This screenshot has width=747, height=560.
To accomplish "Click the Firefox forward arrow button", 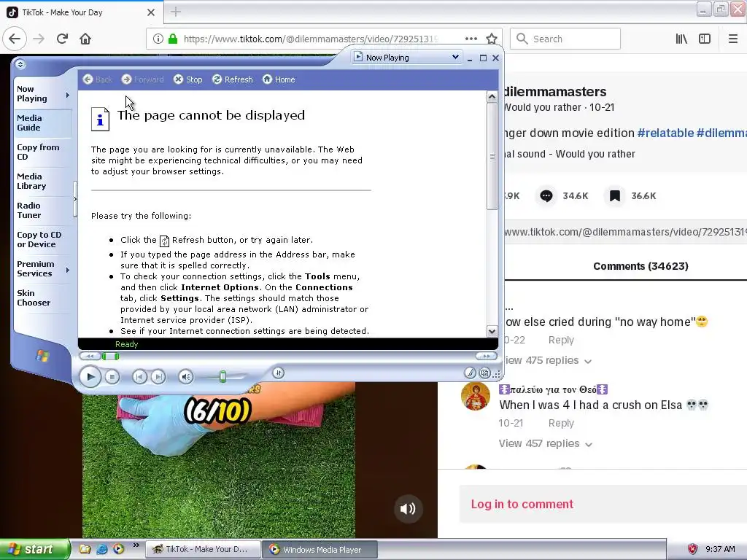I will point(39,39).
